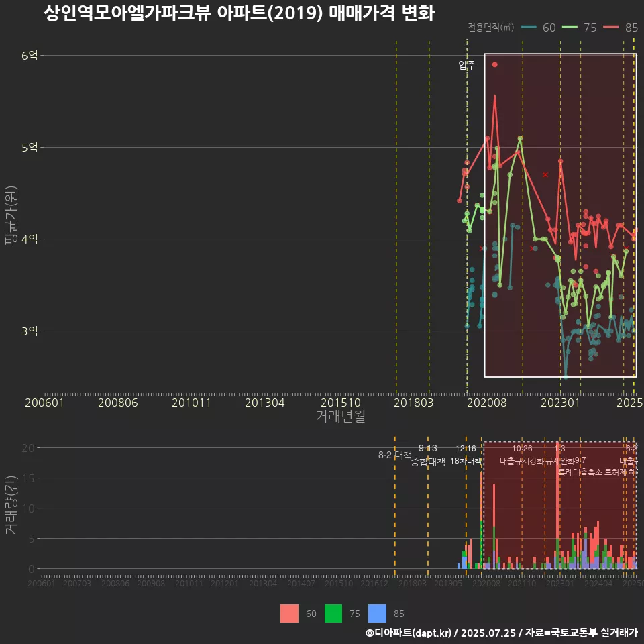Click the 6억 y-axis label
This screenshot has width=644, height=644.
[30, 56]
